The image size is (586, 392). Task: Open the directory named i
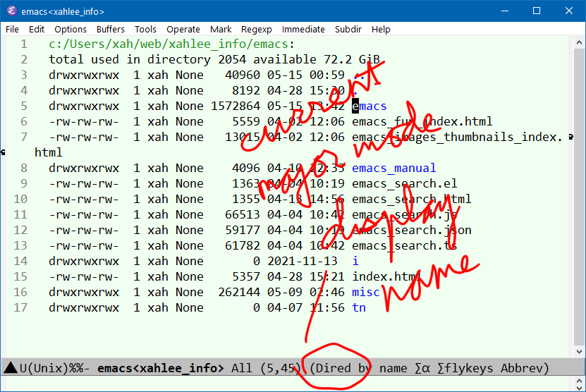click(x=355, y=261)
